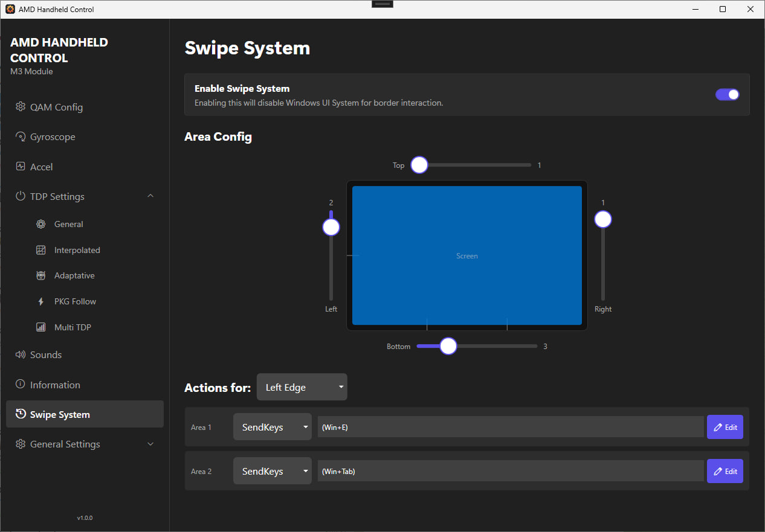Click the M3 Module subtitle text

pos(31,71)
